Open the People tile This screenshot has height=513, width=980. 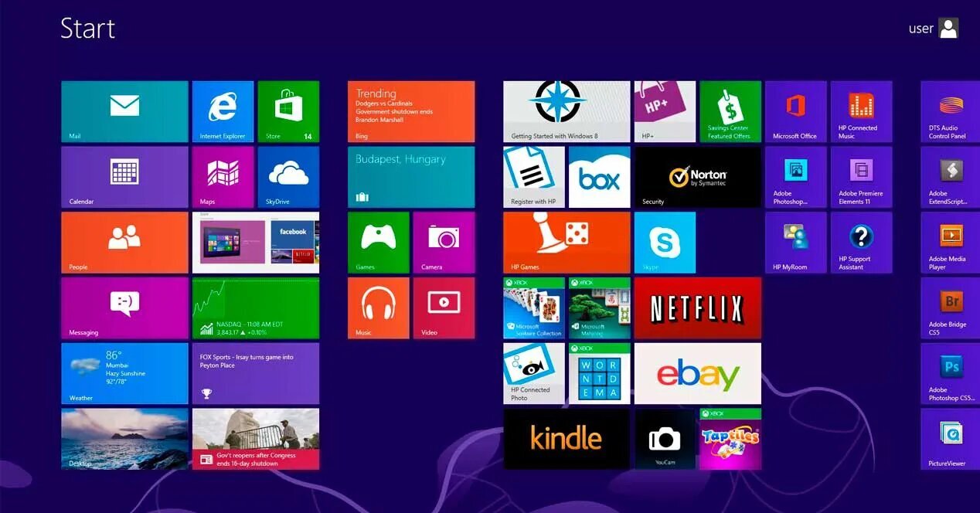click(x=124, y=243)
